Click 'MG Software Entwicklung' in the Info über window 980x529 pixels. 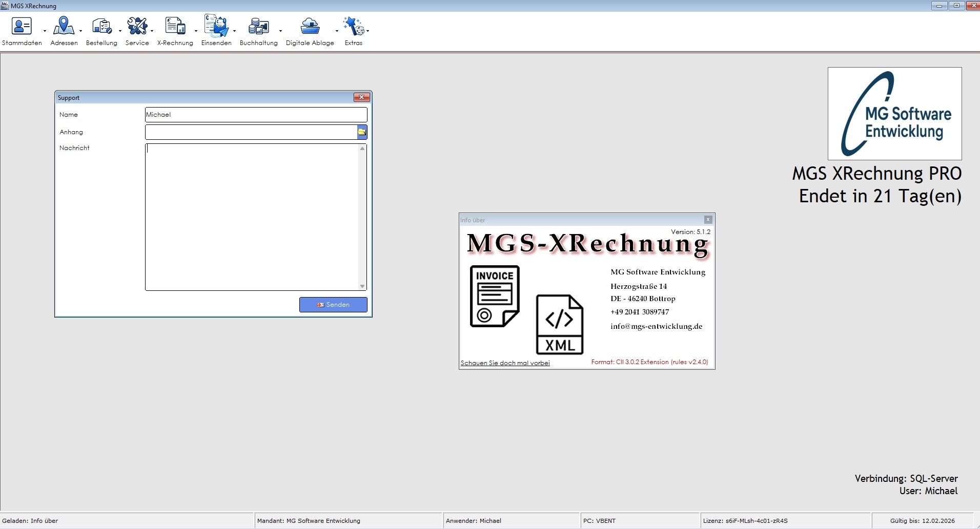point(658,272)
